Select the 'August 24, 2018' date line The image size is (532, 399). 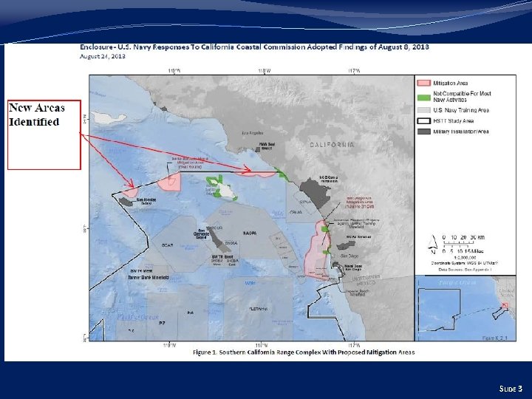pos(103,56)
